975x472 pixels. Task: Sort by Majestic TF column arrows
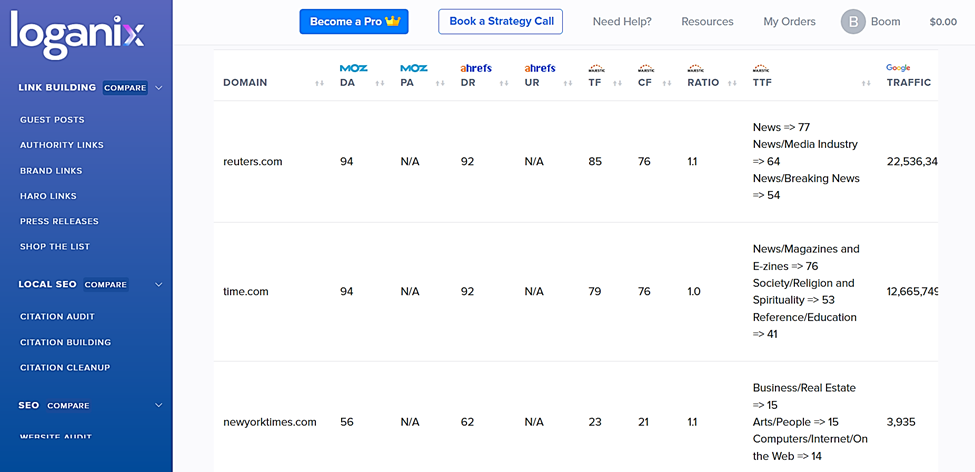point(617,83)
